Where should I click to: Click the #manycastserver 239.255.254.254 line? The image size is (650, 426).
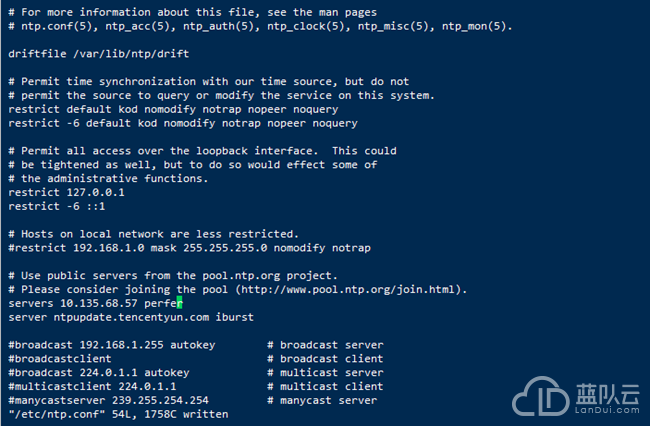(x=108, y=400)
